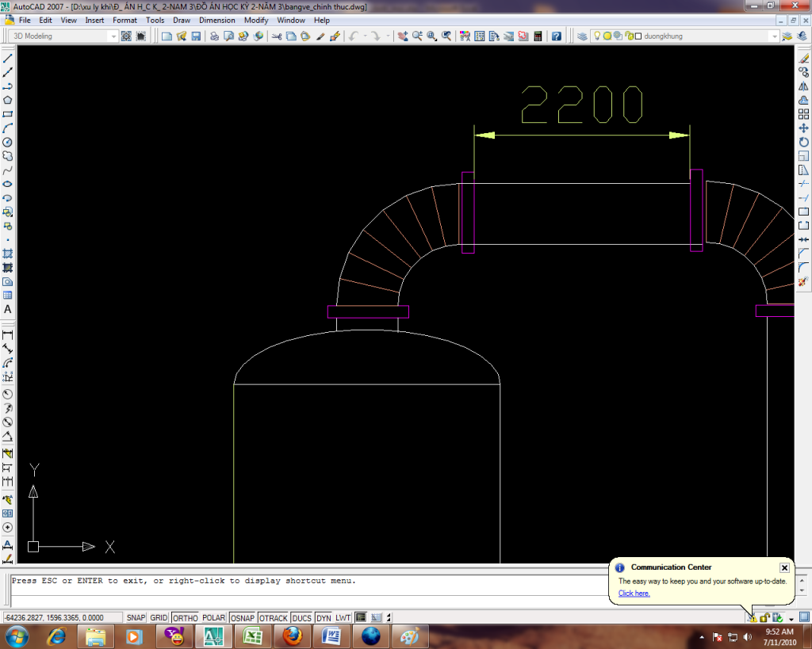812x649 pixels.
Task: Click the Help question mark icon
Action: [556, 36]
